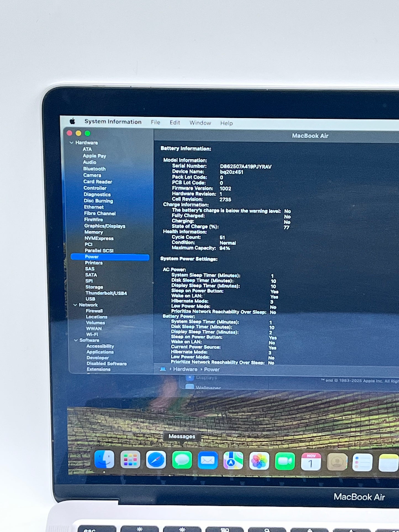Select Ethernet in the sidebar
399x532 pixels.
coord(94,207)
